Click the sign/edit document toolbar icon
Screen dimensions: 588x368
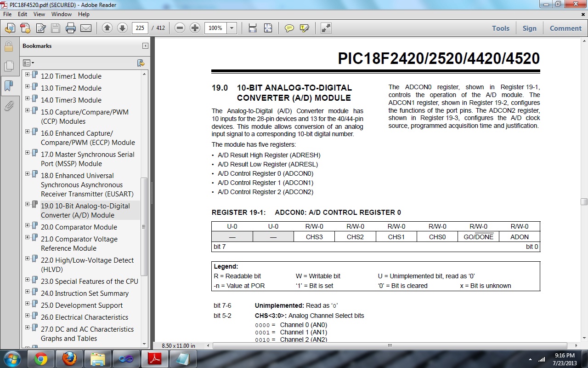[41, 28]
